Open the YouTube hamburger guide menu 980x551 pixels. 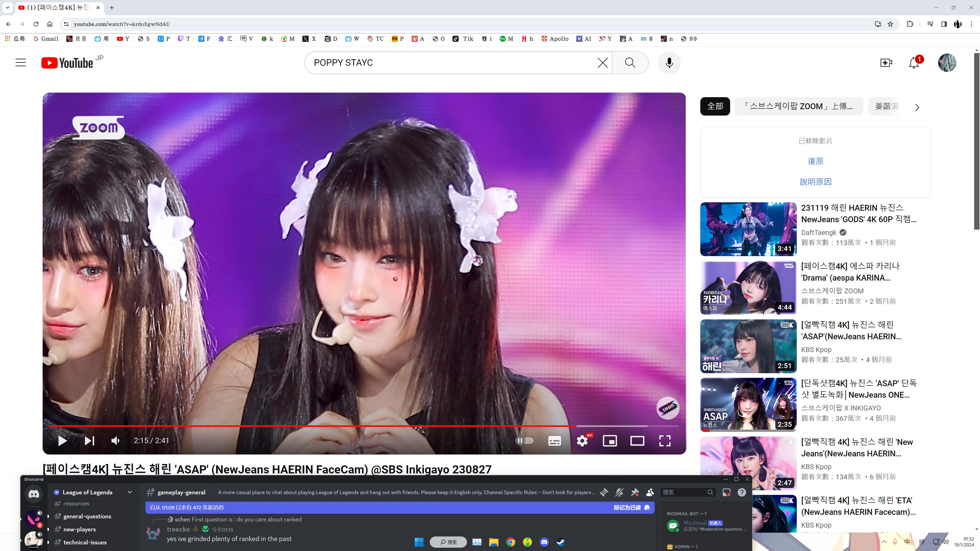click(20, 63)
